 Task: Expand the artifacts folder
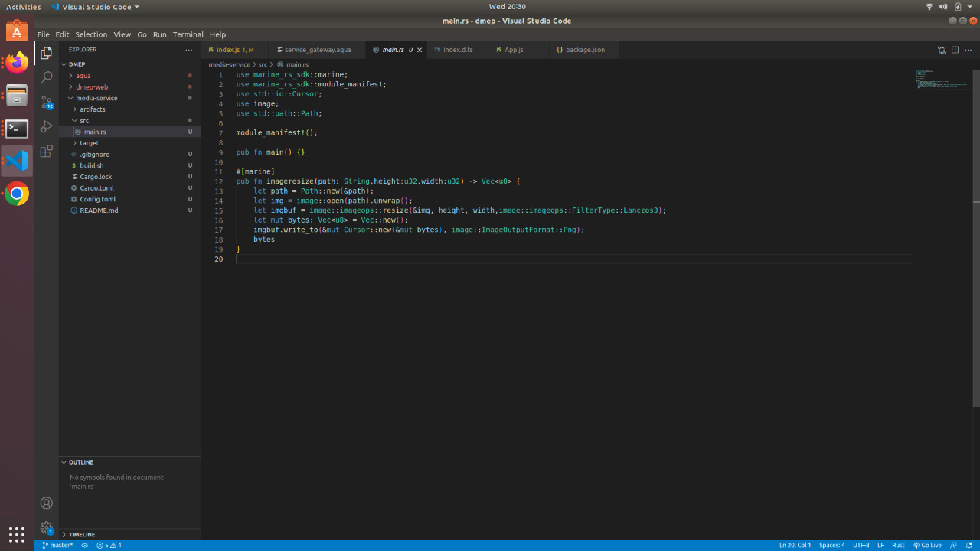tap(92, 109)
